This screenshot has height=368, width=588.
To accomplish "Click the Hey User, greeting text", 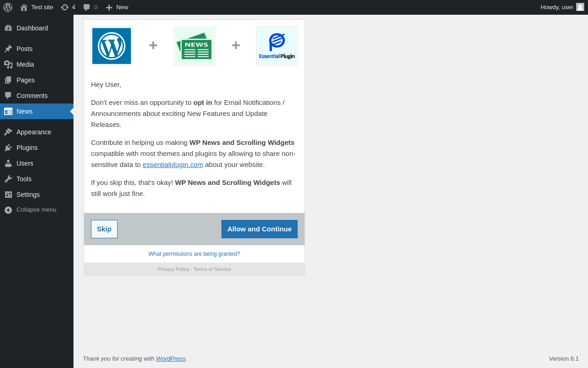I will 106,85.
